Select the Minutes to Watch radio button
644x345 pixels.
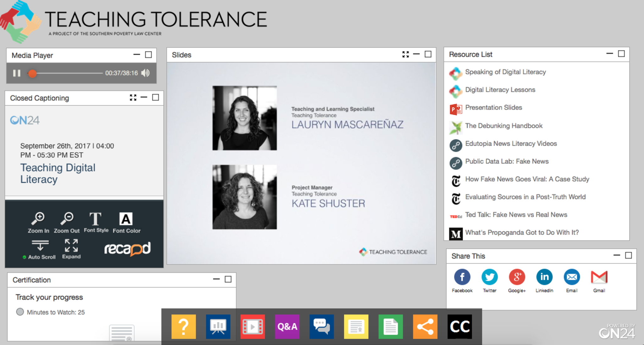tap(20, 312)
